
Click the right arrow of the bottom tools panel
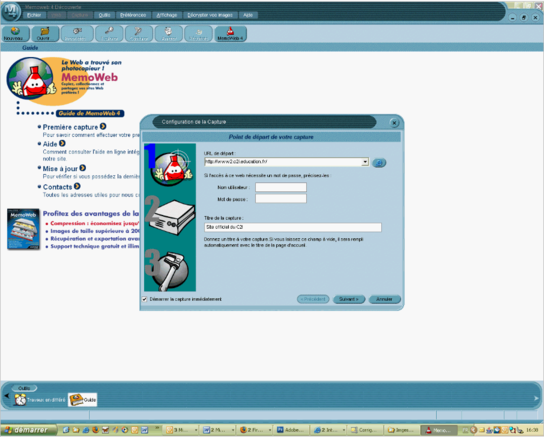(x=536, y=398)
